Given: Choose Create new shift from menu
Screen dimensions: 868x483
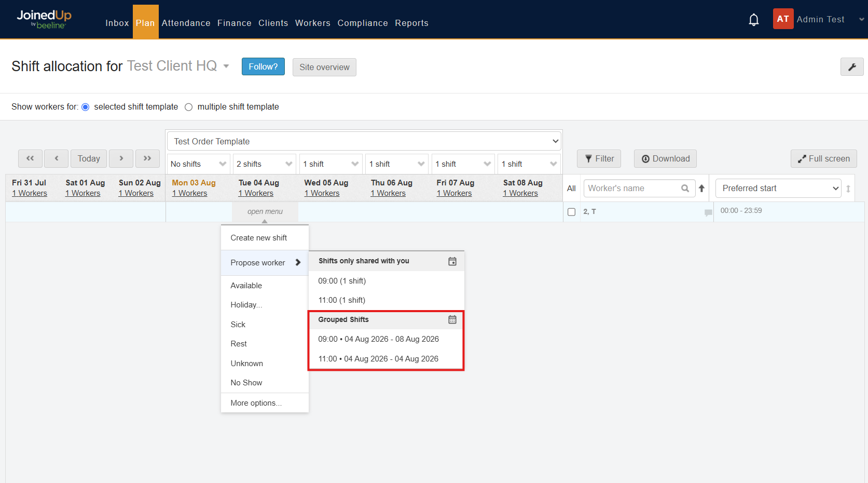Looking at the screenshot, I should (265, 238).
